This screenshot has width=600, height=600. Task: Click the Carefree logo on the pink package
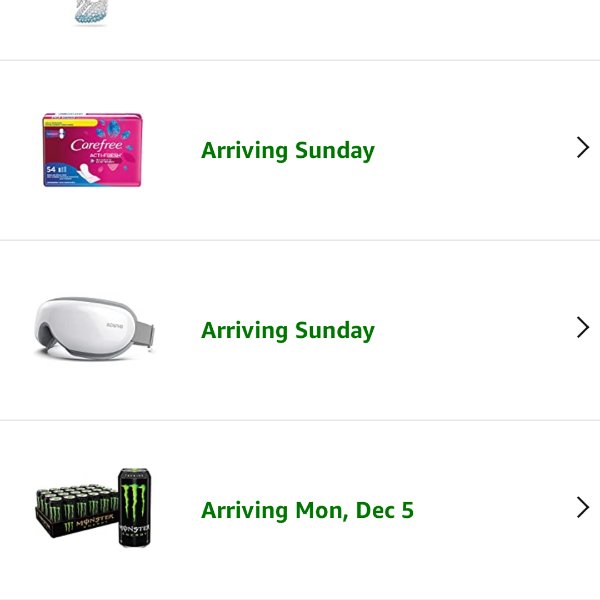click(96, 145)
